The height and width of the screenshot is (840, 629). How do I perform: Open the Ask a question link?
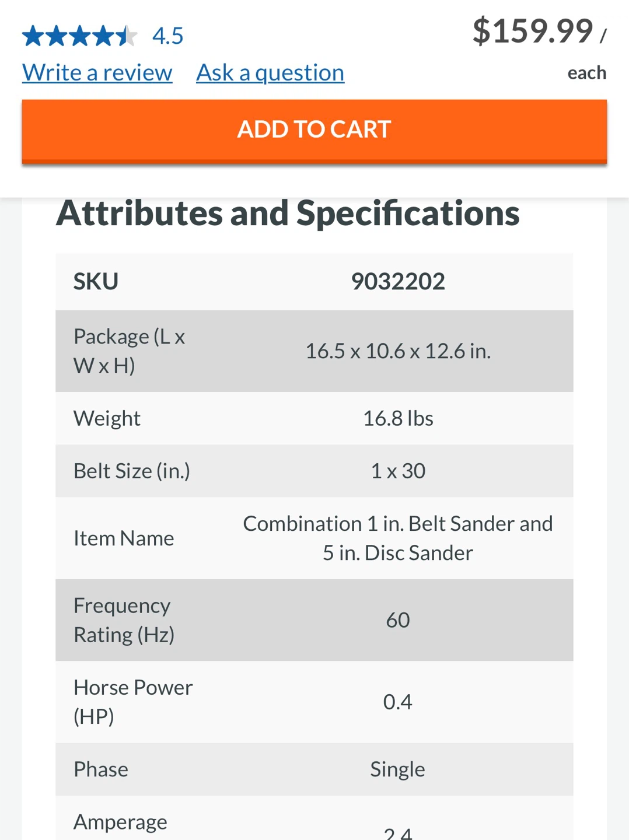pyautogui.click(x=270, y=73)
